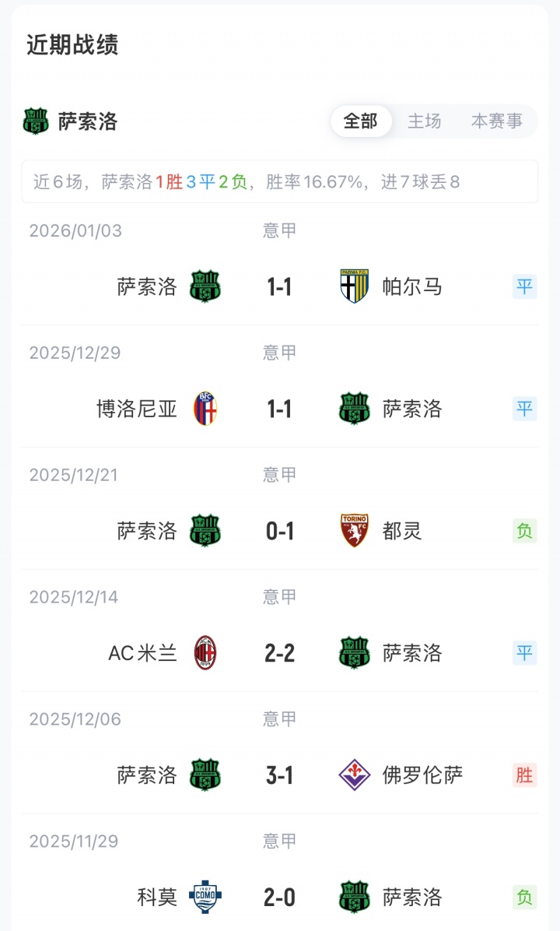Screen dimensions: 560x931
Task: Open the 3-1 score against Fiorentina
Action: pos(279,776)
